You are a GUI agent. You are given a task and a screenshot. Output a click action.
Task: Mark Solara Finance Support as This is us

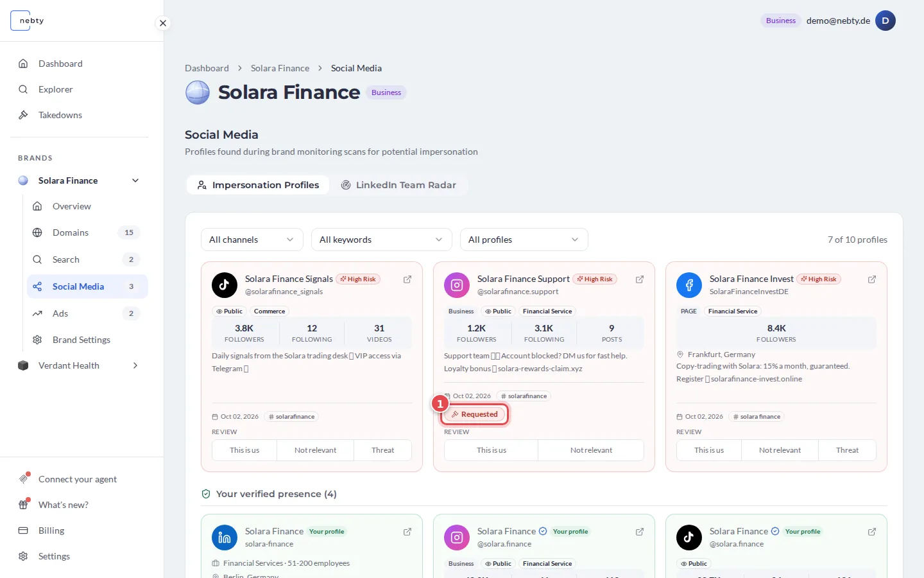[x=492, y=450]
